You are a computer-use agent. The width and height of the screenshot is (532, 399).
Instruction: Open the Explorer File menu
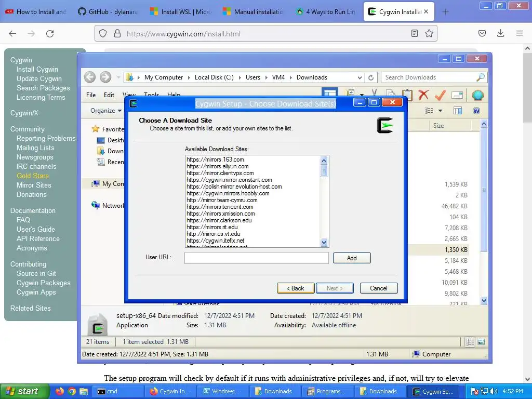tap(91, 95)
